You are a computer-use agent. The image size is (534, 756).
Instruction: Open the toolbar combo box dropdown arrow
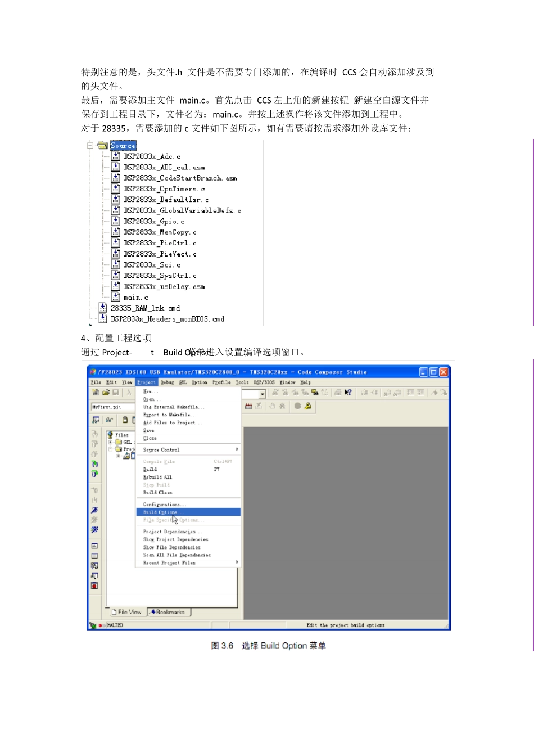pos(262,394)
